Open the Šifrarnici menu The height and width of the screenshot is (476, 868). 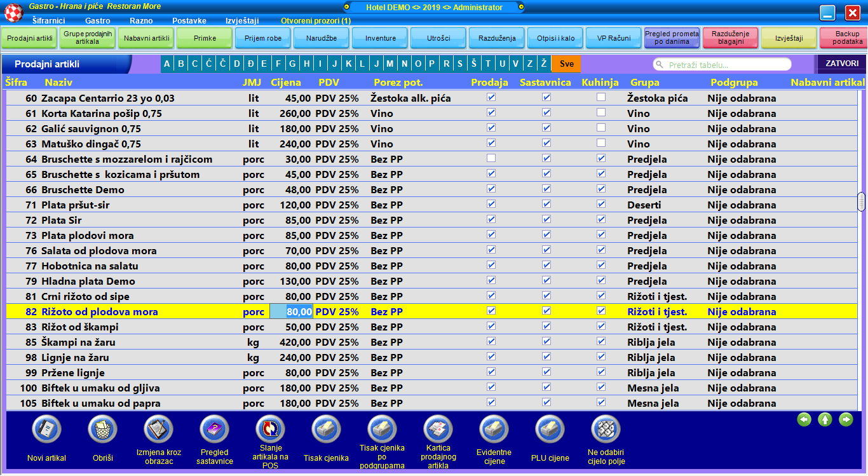pos(48,20)
